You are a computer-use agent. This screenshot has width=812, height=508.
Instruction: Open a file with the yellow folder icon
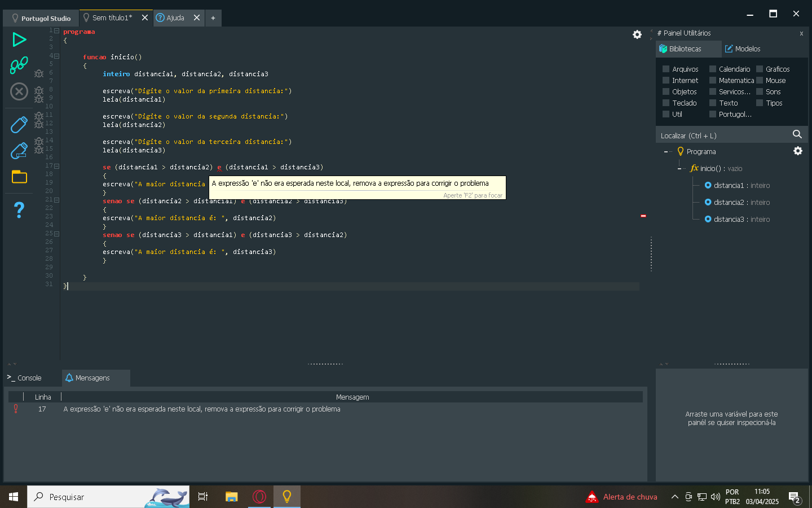(x=19, y=177)
